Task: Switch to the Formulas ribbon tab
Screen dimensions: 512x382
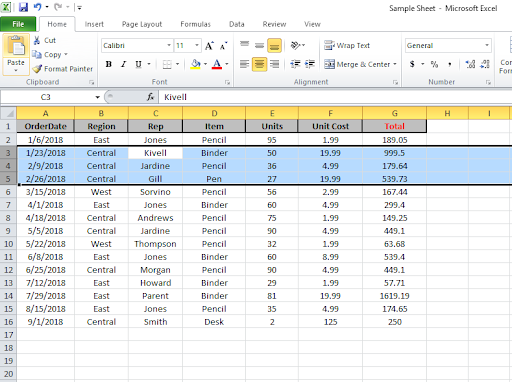Action: click(195, 24)
